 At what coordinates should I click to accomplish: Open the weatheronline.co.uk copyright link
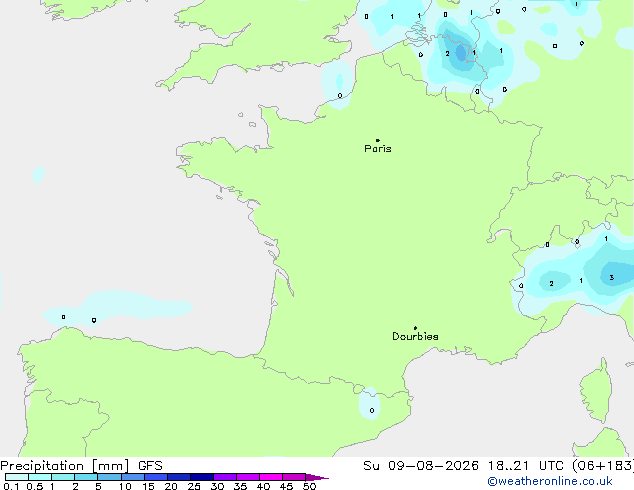tap(550, 481)
